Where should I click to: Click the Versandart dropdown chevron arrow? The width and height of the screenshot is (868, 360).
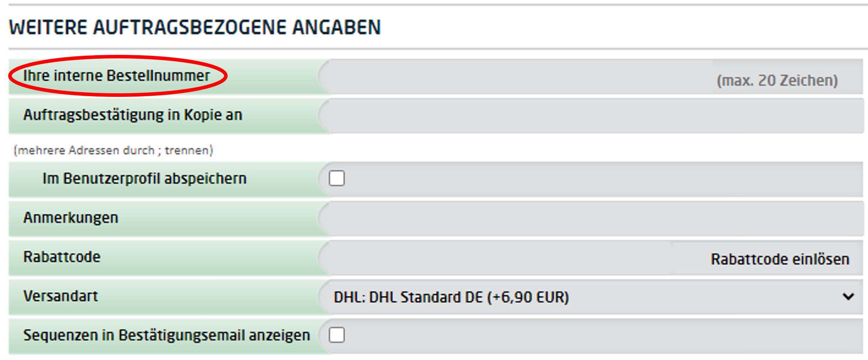pos(848,297)
